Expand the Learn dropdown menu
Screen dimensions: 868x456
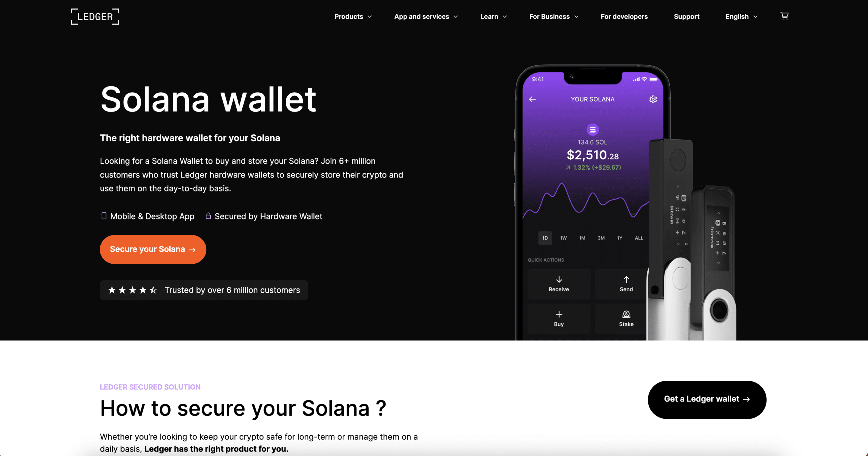pyautogui.click(x=493, y=16)
